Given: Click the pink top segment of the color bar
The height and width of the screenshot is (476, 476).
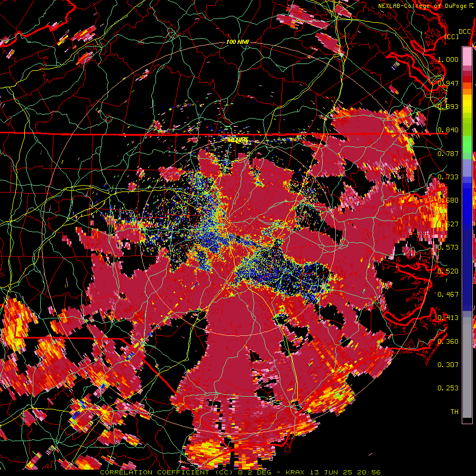Looking at the screenshot, I should click(x=467, y=57).
